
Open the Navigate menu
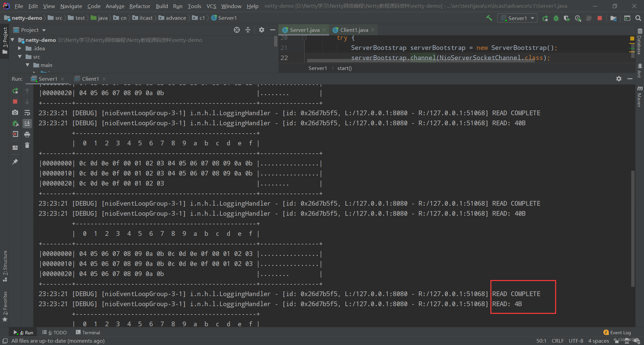click(71, 6)
